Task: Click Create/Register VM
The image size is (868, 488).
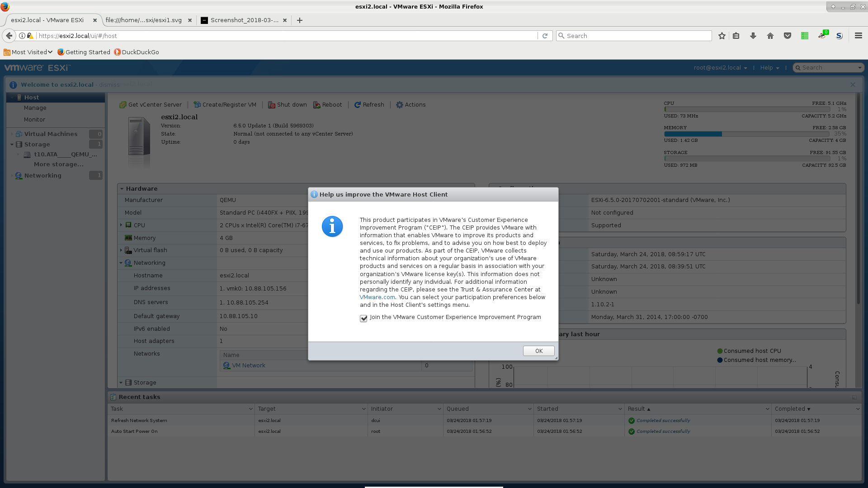Action: 225,105
